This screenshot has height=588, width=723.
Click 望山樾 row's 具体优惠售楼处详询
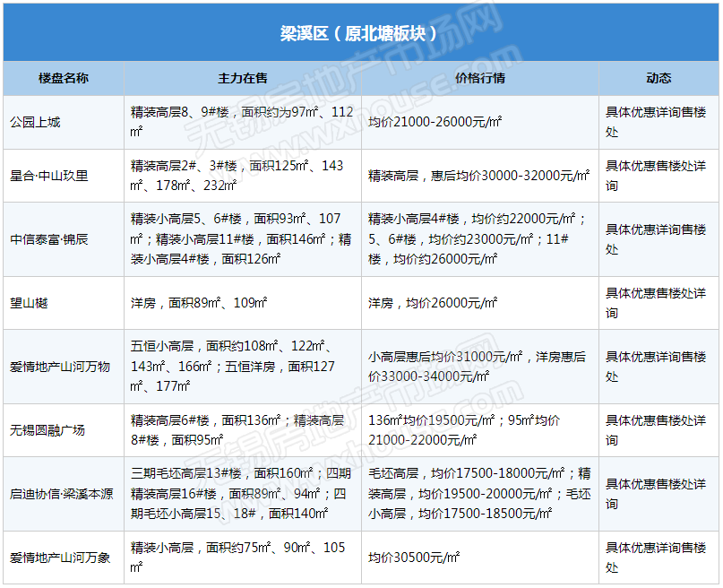[655, 303]
